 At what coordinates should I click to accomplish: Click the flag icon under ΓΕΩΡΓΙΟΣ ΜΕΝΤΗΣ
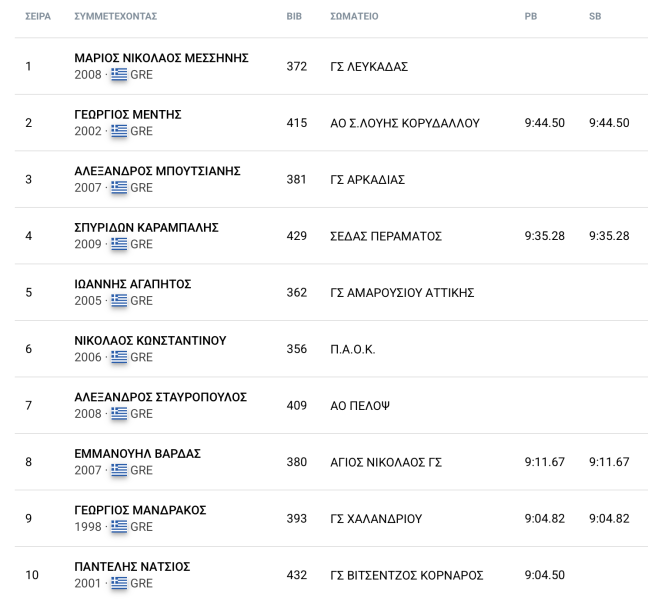point(119,131)
